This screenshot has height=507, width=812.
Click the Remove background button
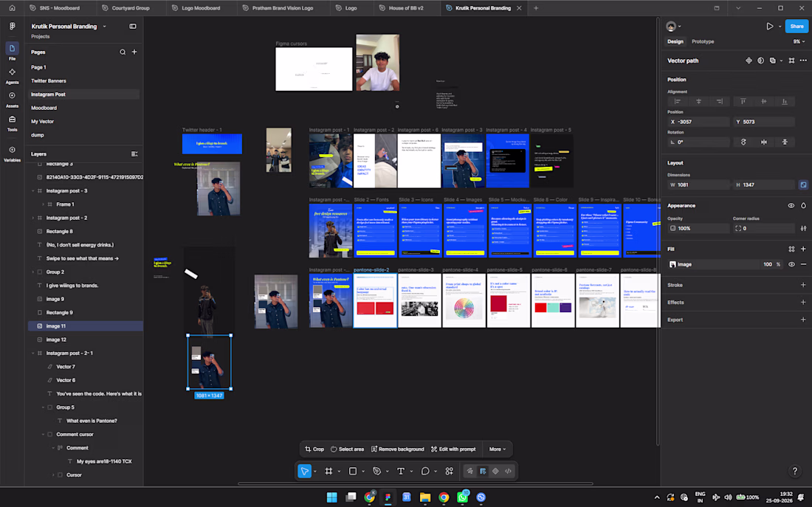[x=397, y=449]
